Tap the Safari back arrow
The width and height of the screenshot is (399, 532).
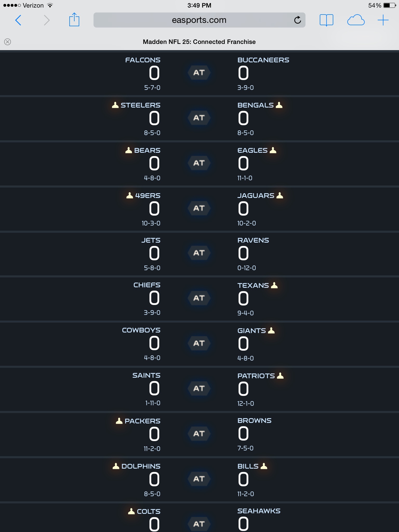(x=18, y=20)
